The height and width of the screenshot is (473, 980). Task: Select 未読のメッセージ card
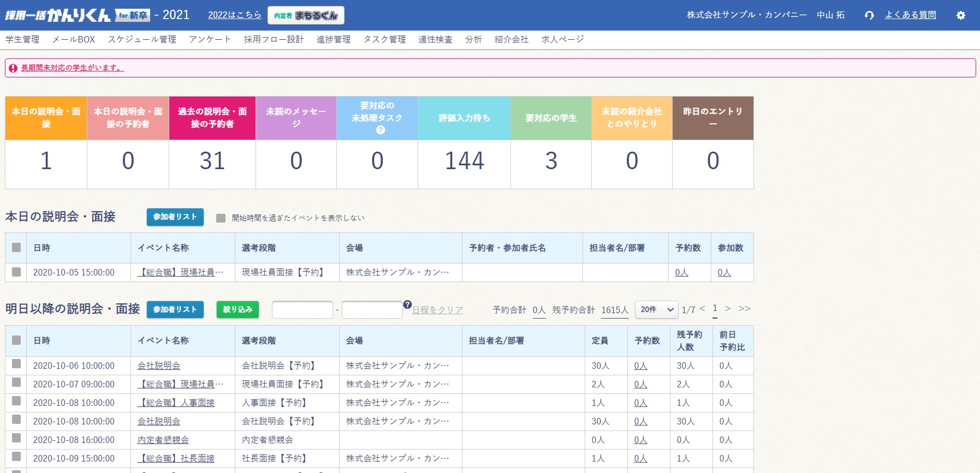(296, 142)
